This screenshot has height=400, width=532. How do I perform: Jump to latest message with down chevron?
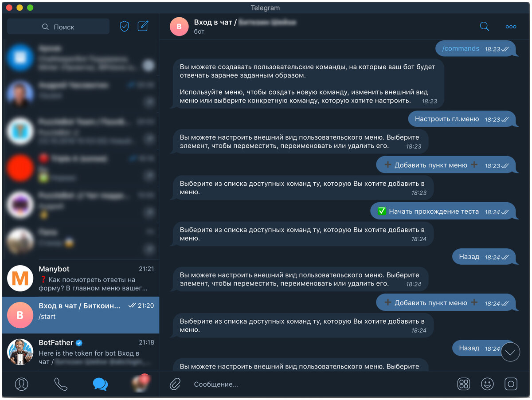click(510, 353)
